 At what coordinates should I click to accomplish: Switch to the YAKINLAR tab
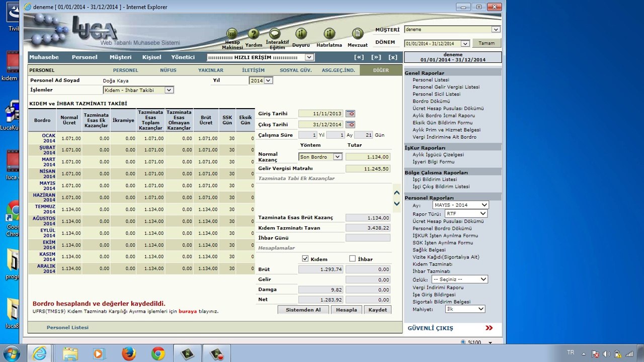point(211,70)
